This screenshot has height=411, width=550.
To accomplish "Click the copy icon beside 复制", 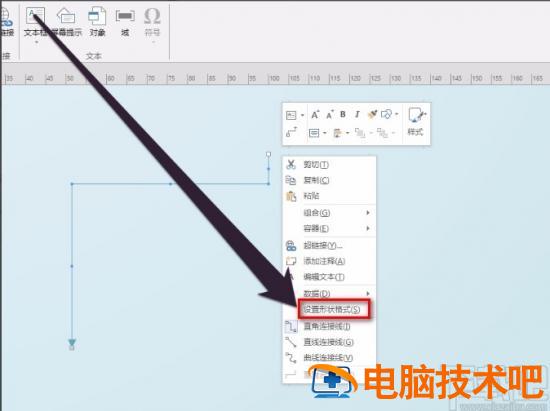I will tap(291, 180).
